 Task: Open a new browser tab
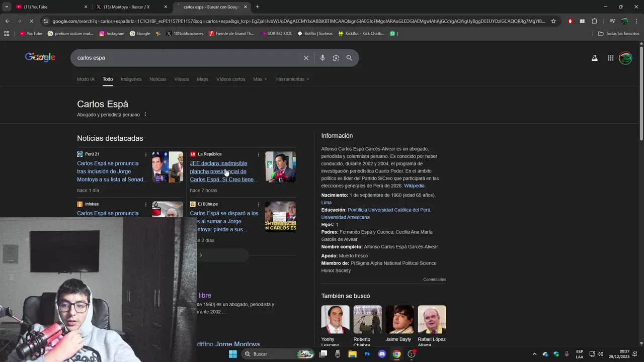coord(258,7)
